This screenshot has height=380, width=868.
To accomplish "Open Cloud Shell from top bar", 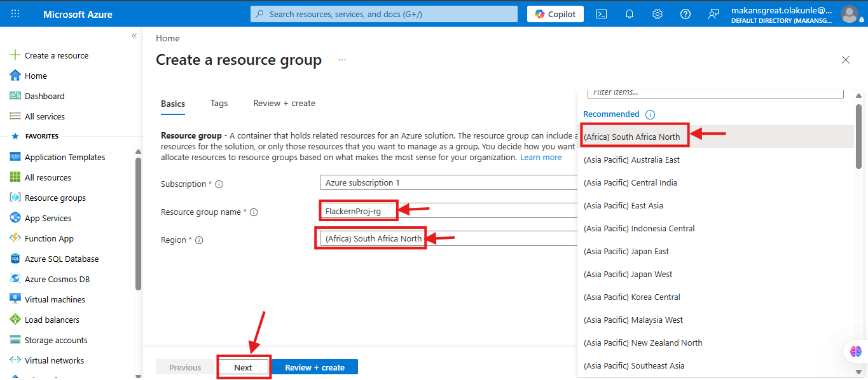I will (601, 14).
